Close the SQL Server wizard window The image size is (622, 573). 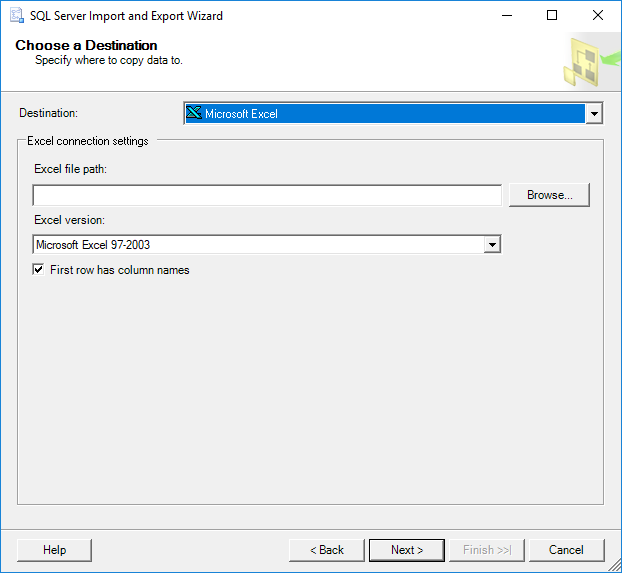[x=598, y=15]
